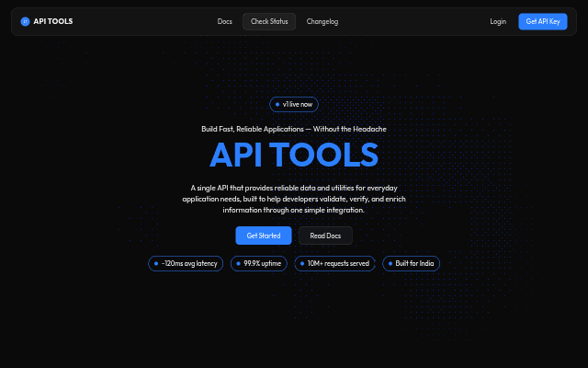
Task: Click the API TOOLS brand name in navbar
Action: [53, 21]
